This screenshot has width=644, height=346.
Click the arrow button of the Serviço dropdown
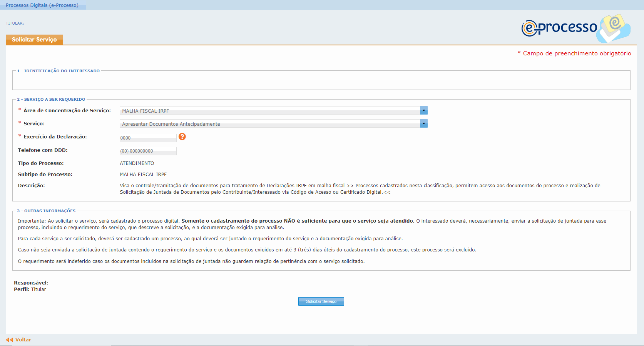(x=423, y=124)
